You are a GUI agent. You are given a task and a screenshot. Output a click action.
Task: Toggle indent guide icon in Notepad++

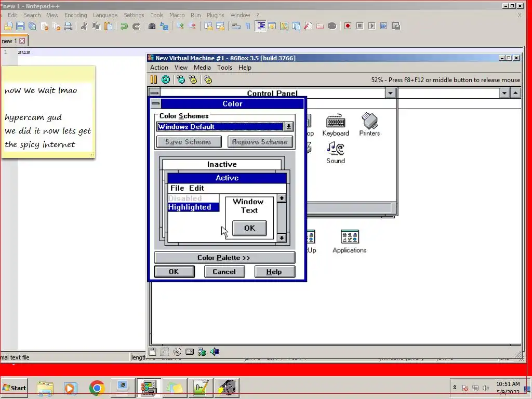coord(260,26)
